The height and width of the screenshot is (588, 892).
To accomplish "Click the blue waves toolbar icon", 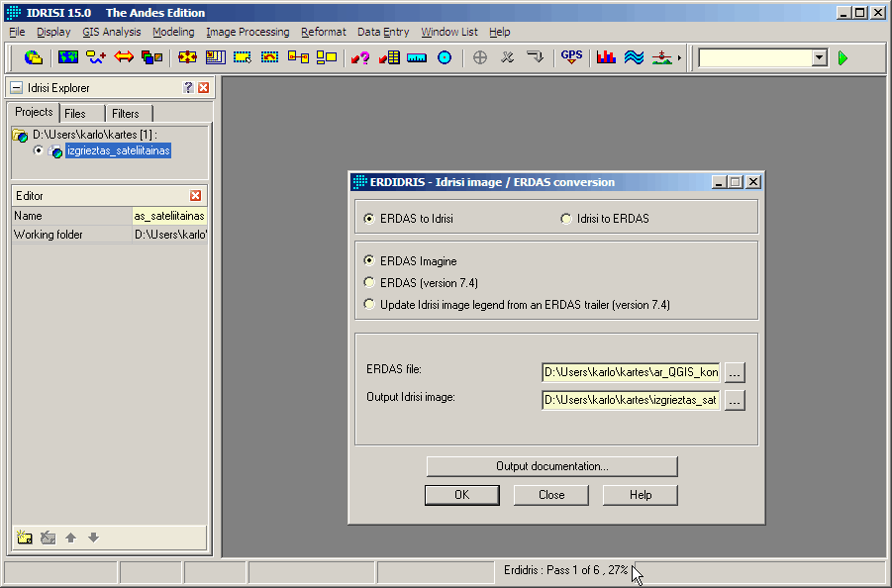I will [634, 57].
